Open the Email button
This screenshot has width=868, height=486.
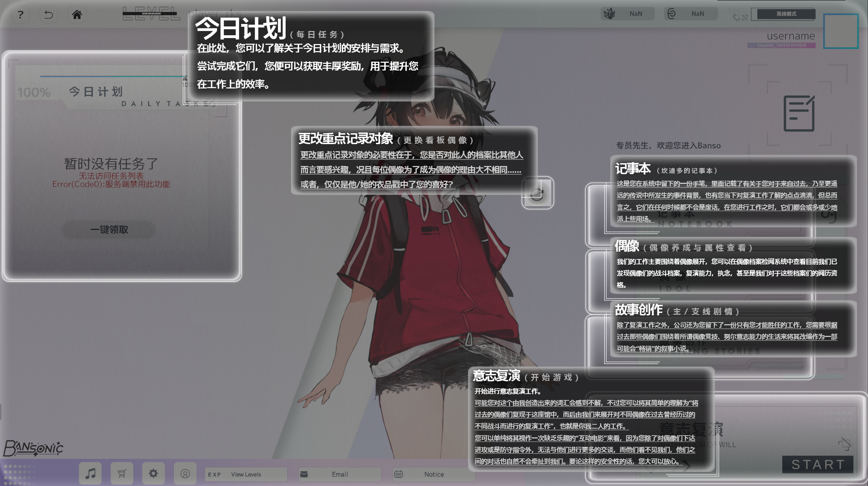click(x=340, y=474)
